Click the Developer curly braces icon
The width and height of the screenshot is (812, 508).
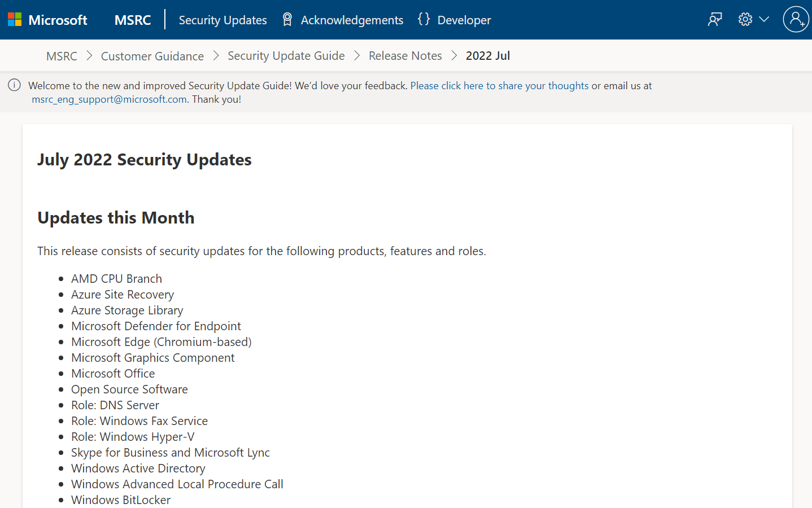tap(424, 20)
